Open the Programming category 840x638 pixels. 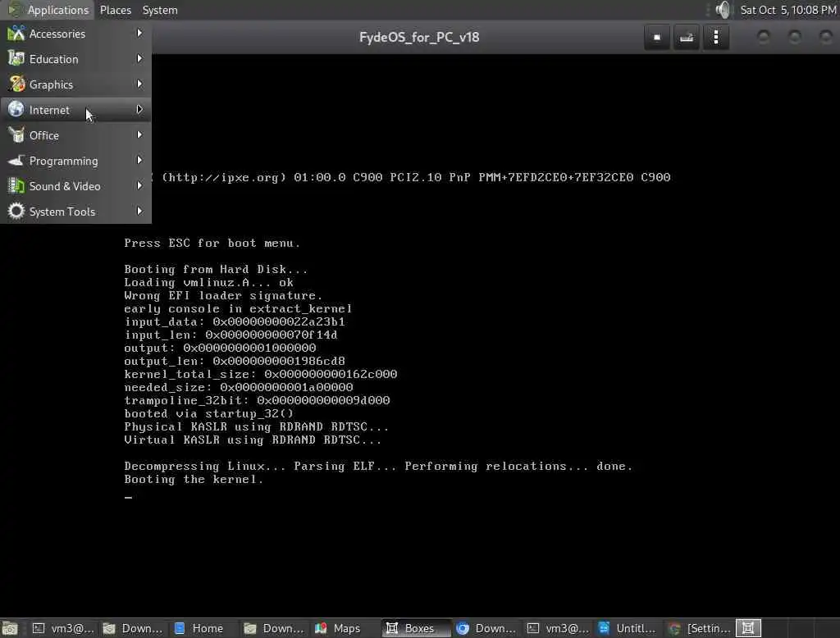75,161
